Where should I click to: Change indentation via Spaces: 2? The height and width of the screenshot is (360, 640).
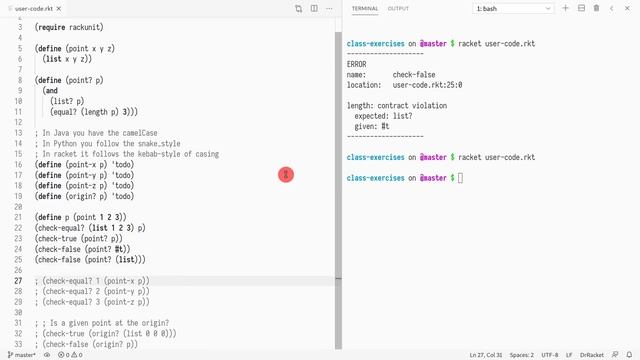click(x=521, y=355)
